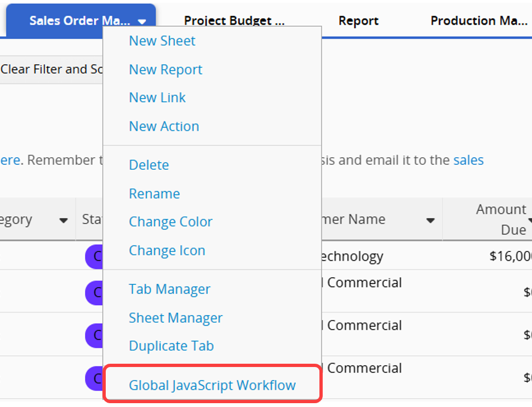Choose Duplicate Tab option
This screenshot has height=407, width=532.
pos(171,346)
